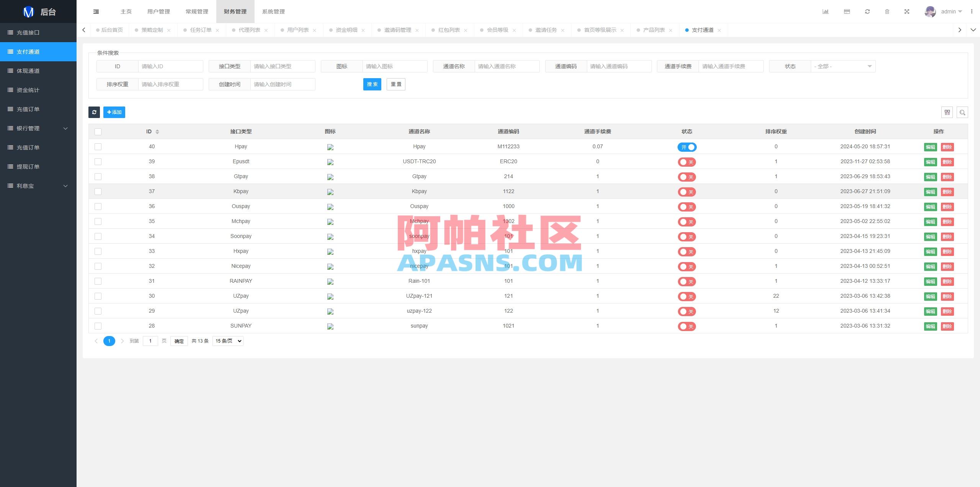Screen dimensions: 980x487
Task: Refresh the page using header refresh icon
Action: pos(867,11)
